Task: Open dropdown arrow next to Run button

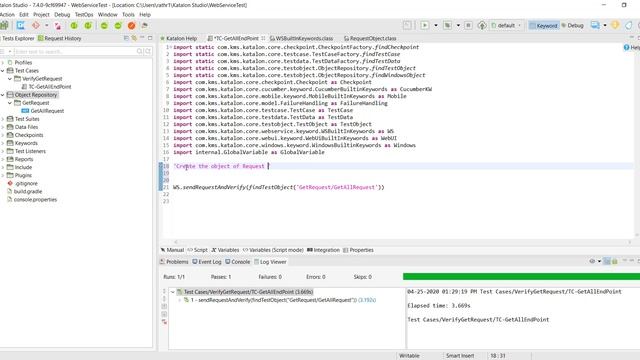Action: pos(436,25)
